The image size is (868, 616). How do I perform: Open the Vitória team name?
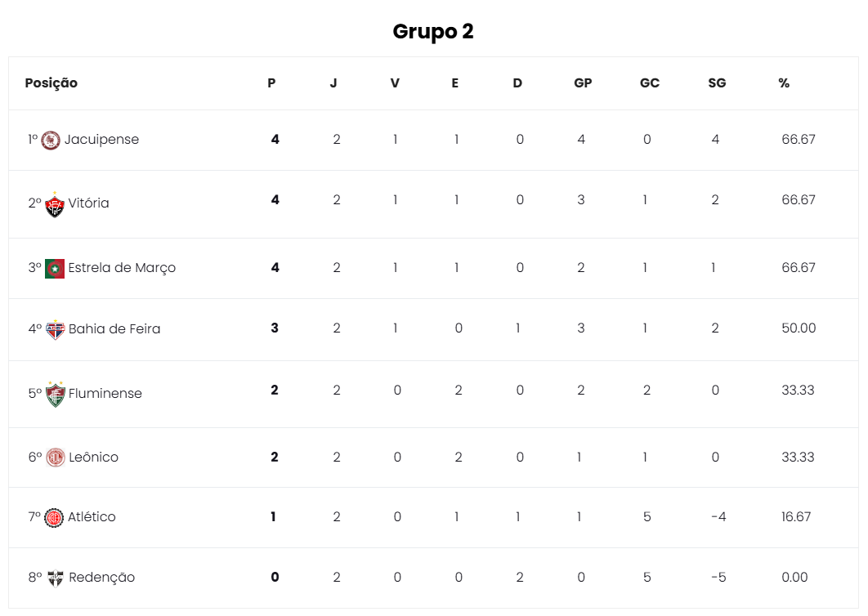pyautogui.click(x=88, y=203)
